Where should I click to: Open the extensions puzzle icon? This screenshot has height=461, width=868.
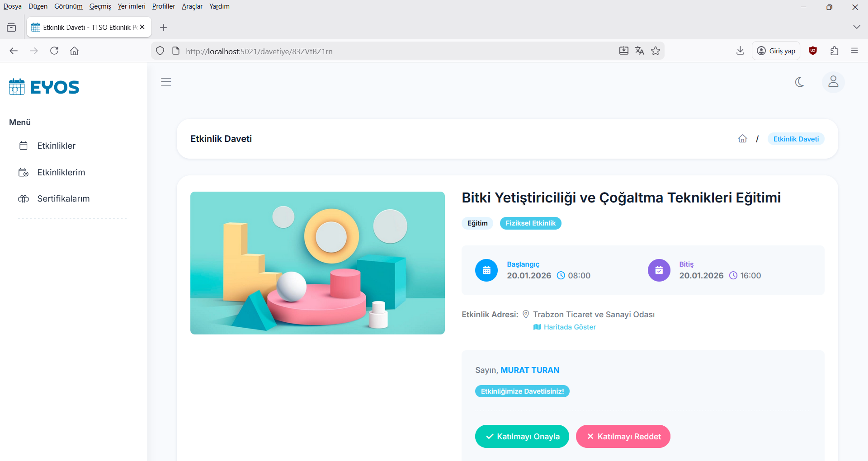pos(834,51)
